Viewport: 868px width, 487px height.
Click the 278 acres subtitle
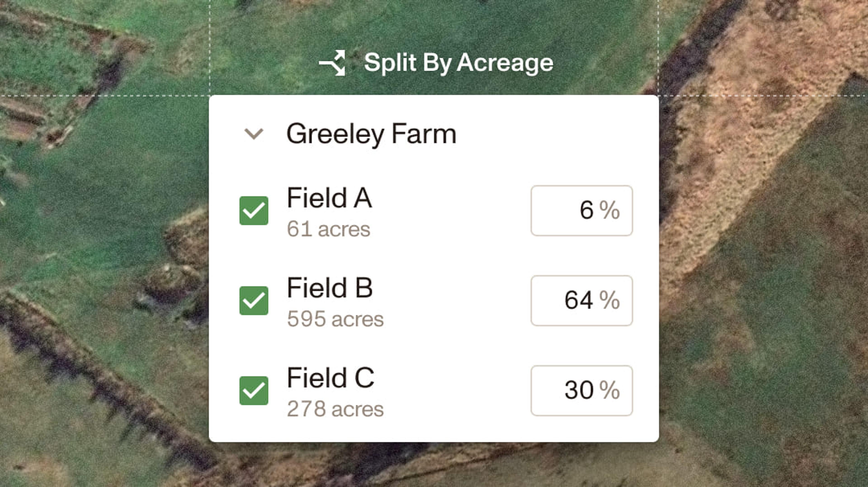pos(335,409)
